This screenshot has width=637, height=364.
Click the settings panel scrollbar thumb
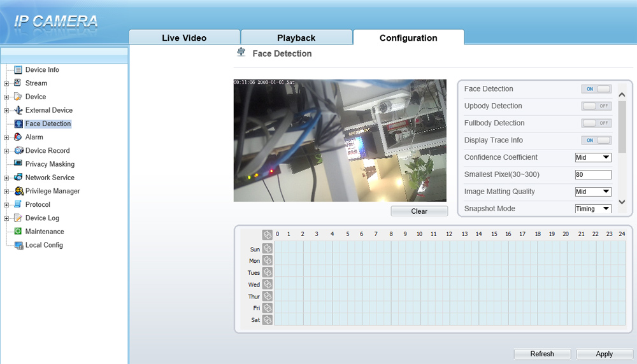pos(622,127)
